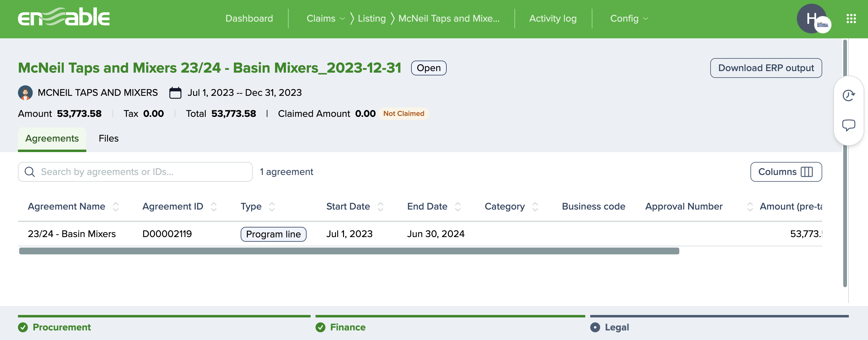This screenshot has height=340, width=868.
Task: Click Download ERP output button
Action: click(x=766, y=68)
